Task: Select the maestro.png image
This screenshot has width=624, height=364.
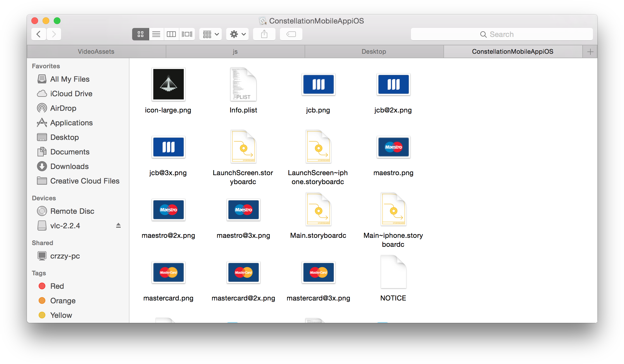Action: (x=393, y=147)
